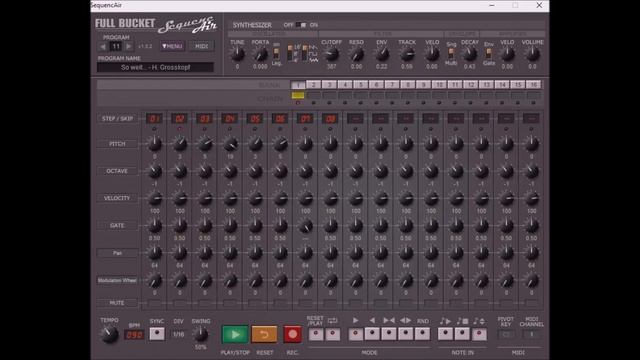Open the Pan controller row selector
The image size is (640, 360).
(x=117, y=253)
